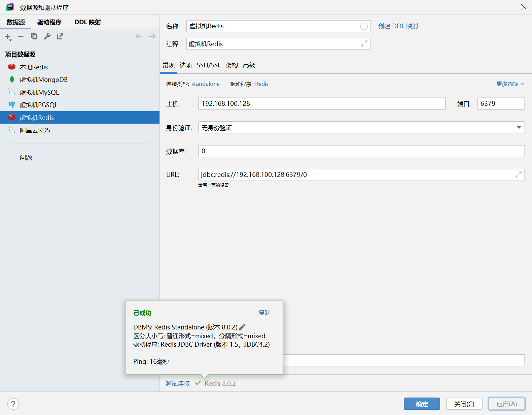This screenshot has height=415, width=532.
Task: Make data source global export icon
Action: point(60,36)
